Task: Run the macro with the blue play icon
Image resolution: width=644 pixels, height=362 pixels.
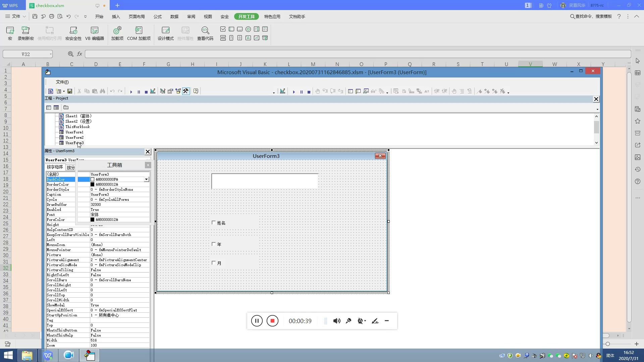Action: pyautogui.click(x=131, y=92)
